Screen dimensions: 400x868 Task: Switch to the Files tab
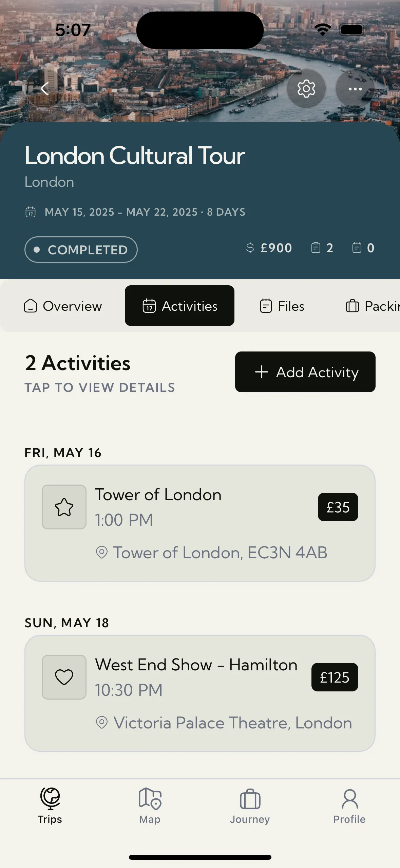tap(282, 306)
